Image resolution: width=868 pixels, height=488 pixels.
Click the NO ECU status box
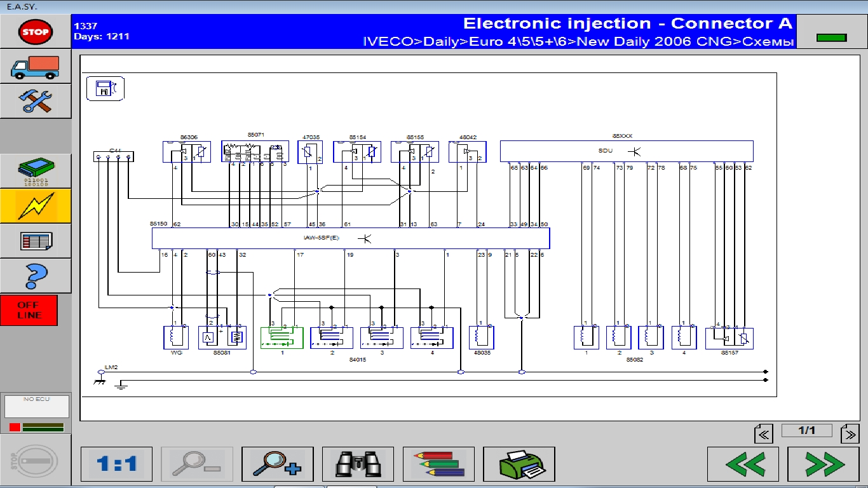[x=36, y=406]
